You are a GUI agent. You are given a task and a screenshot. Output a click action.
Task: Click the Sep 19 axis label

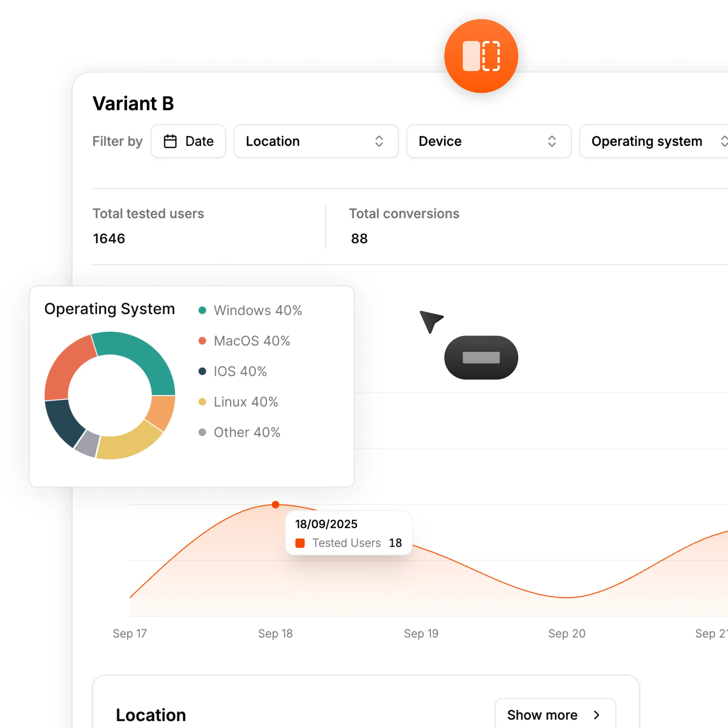[x=421, y=634]
